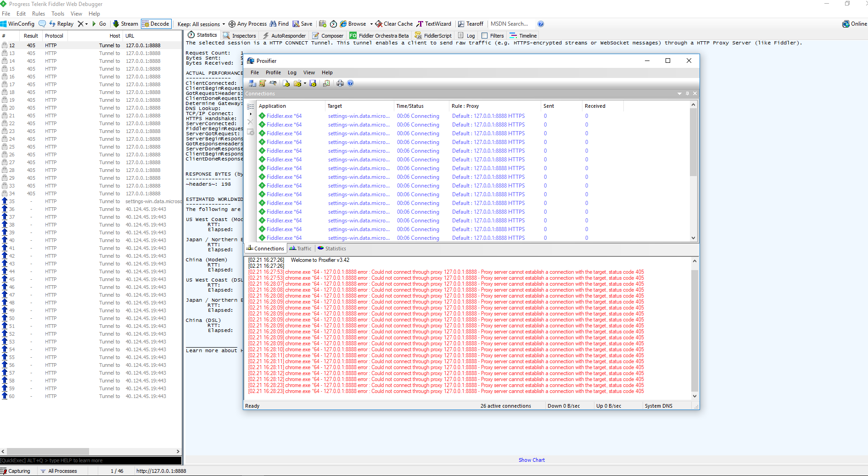Switch to the Traffic tab in Proxifier
The height and width of the screenshot is (476, 868).
300,249
